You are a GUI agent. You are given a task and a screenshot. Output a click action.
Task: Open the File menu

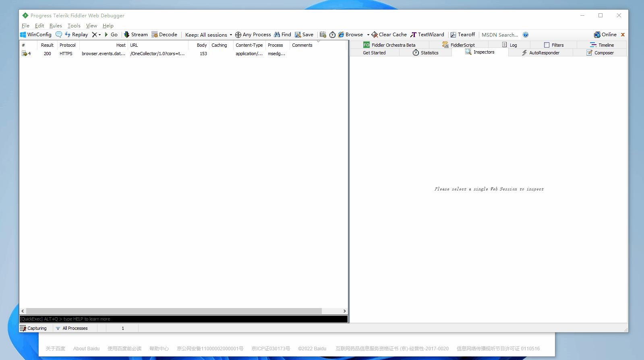[25, 25]
